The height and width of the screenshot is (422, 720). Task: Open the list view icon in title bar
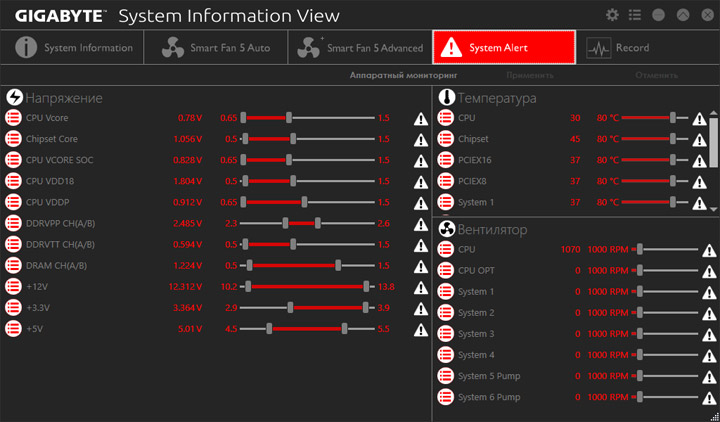click(x=635, y=15)
